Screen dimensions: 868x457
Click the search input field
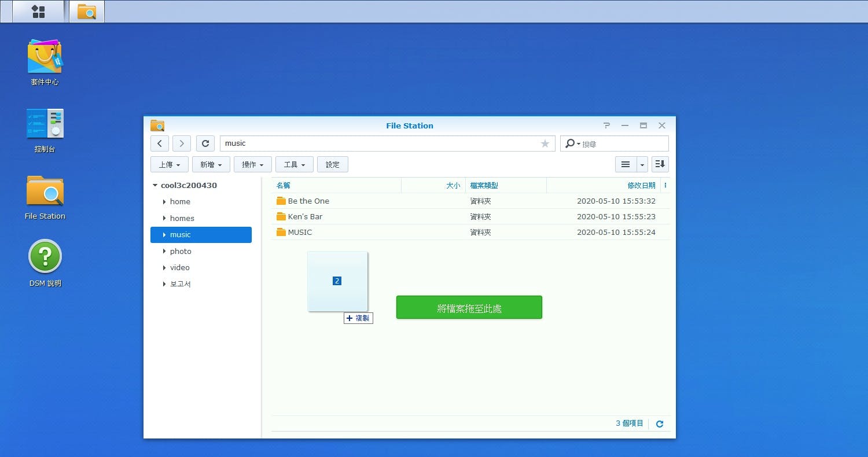(623, 143)
